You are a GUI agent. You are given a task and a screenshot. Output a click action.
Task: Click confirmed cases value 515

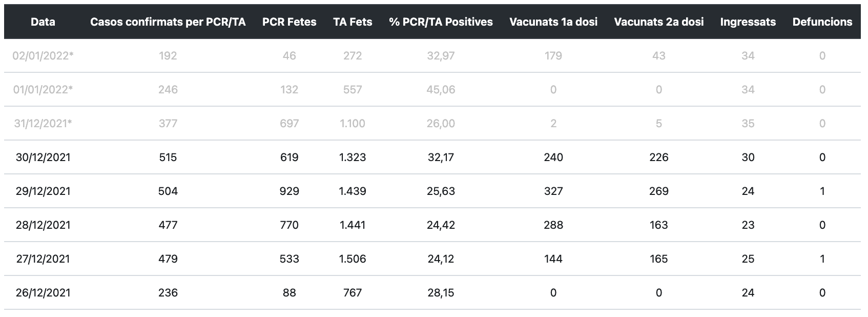[x=168, y=157]
